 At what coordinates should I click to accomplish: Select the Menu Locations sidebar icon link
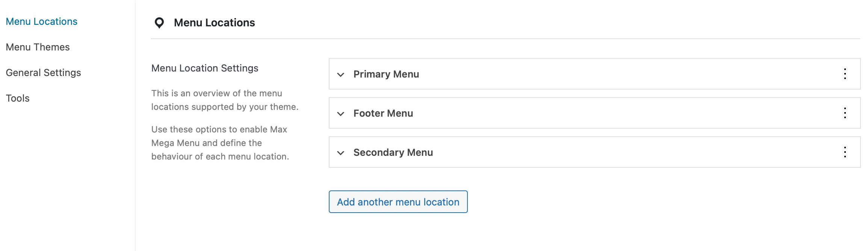41,21
